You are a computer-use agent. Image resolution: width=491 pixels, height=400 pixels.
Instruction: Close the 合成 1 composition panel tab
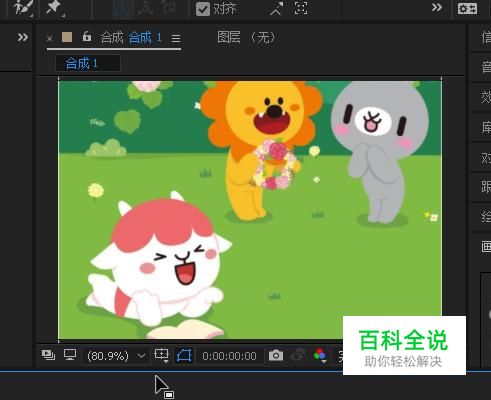point(49,39)
